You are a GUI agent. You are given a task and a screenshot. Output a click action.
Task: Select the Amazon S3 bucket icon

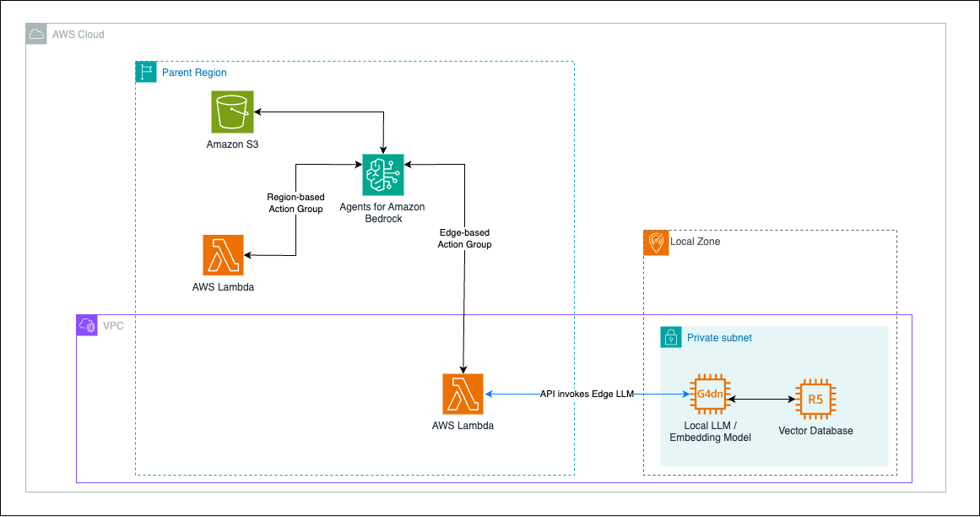pyautogui.click(x=232, y=111)
